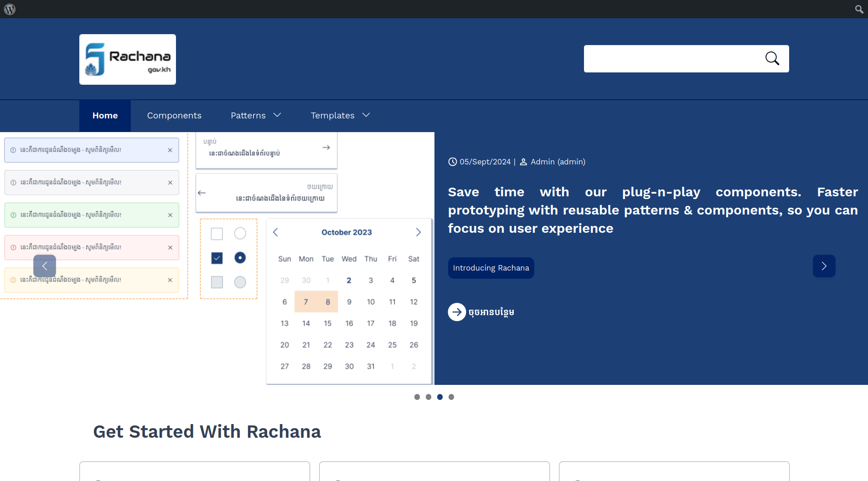The image size is (868, 481).
Task: Go to previous slide with left arrow
Action: 45,266
